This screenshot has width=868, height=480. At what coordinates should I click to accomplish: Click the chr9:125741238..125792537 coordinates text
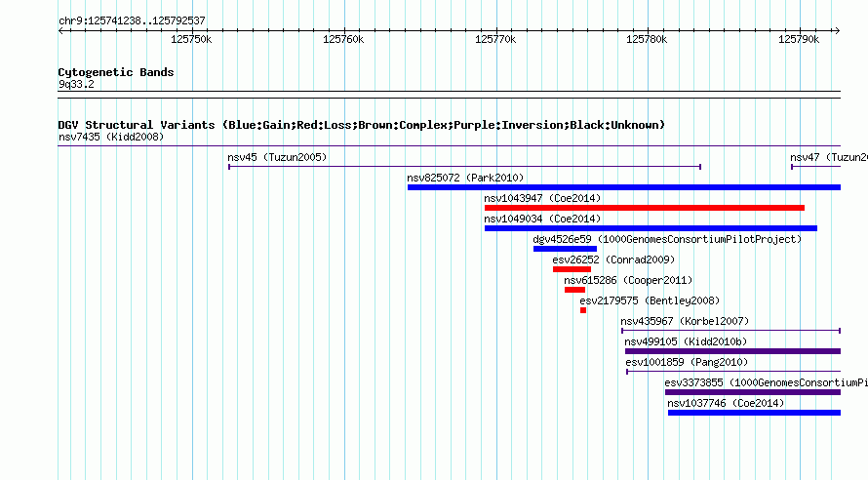click(x=132, y=20)
